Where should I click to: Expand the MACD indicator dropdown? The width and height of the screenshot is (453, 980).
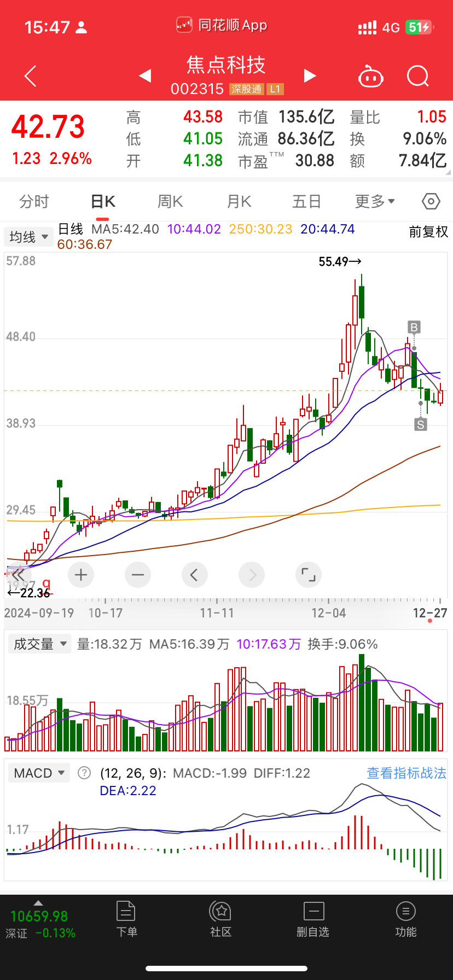coord(38,773)
